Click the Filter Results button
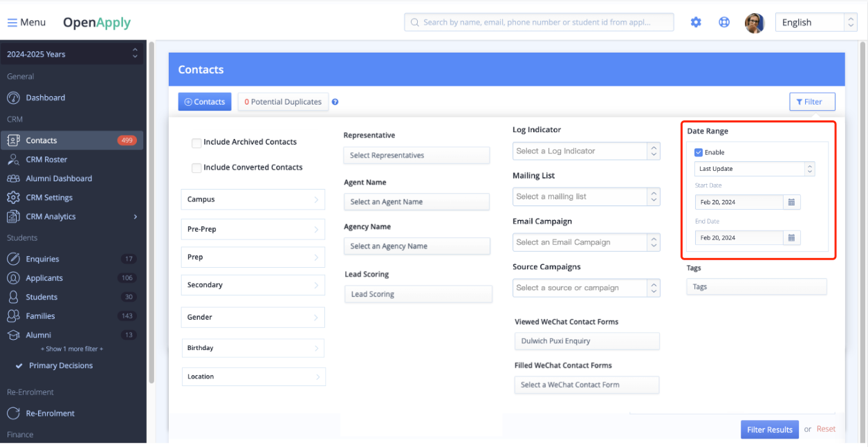This screenshot has width=868, height=447. coord(770,430)
